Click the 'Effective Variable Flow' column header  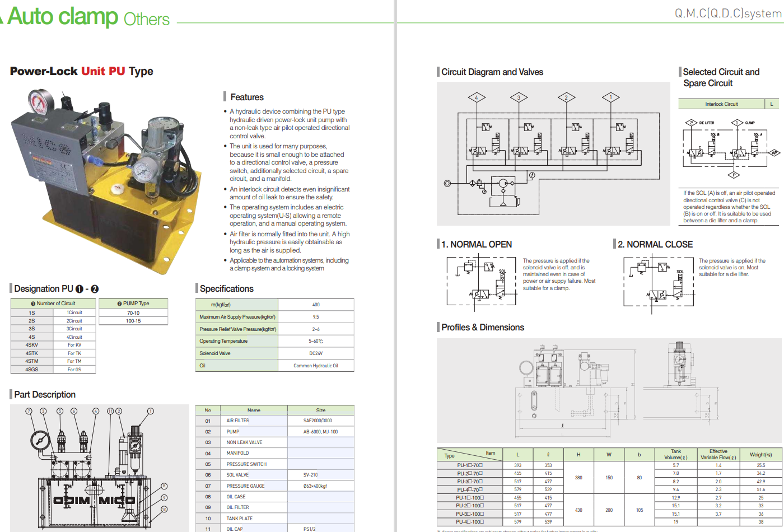[x=718, y=454]
